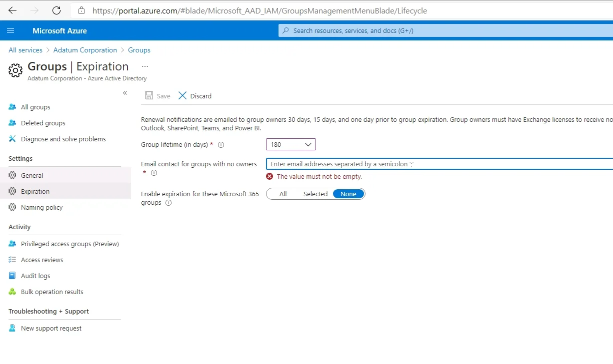This screenshot has height=364, width=613.
Task: Go to All services breadcrumb
Action: pyautogui.click(x=25, y=50)
